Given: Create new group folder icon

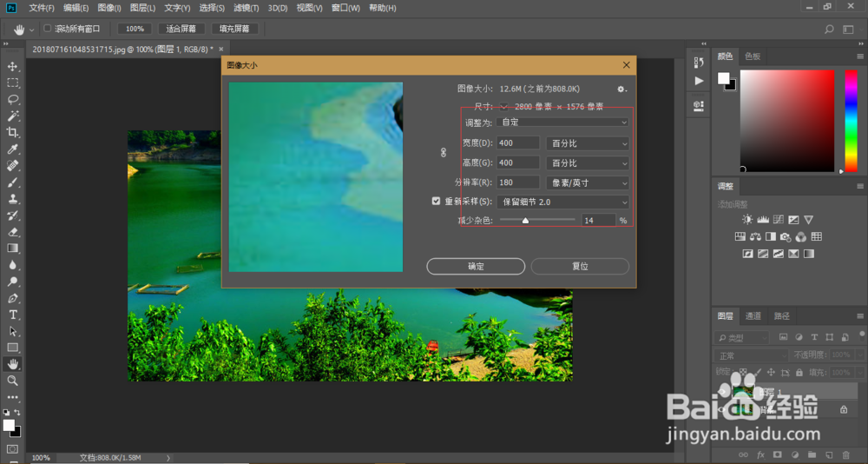Looking at the screenshot, I should tap(812, 454).
